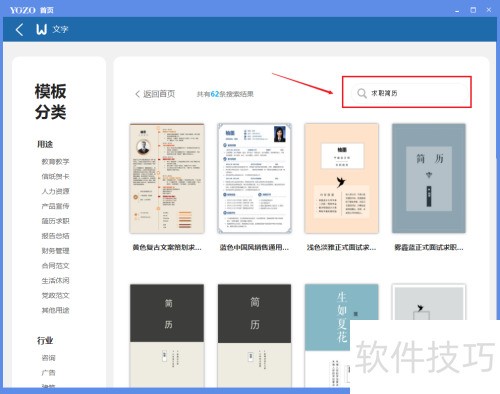Open 产品宣传 category

click(x=55, y=206)
